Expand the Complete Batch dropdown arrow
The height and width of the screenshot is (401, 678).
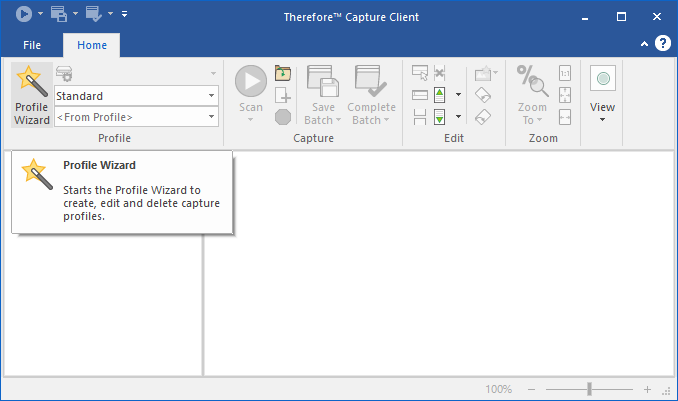[386, 120]
